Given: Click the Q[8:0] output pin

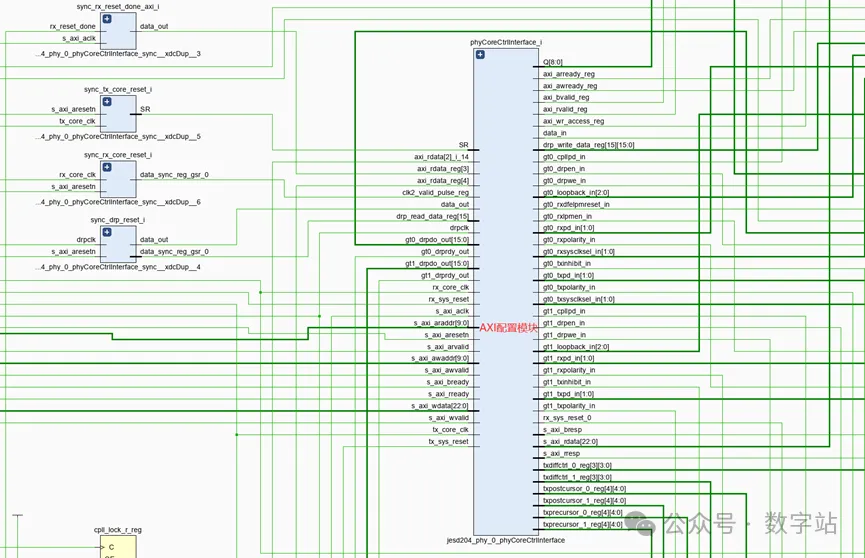Looking at the screenshot, I should tap(552, 62).
